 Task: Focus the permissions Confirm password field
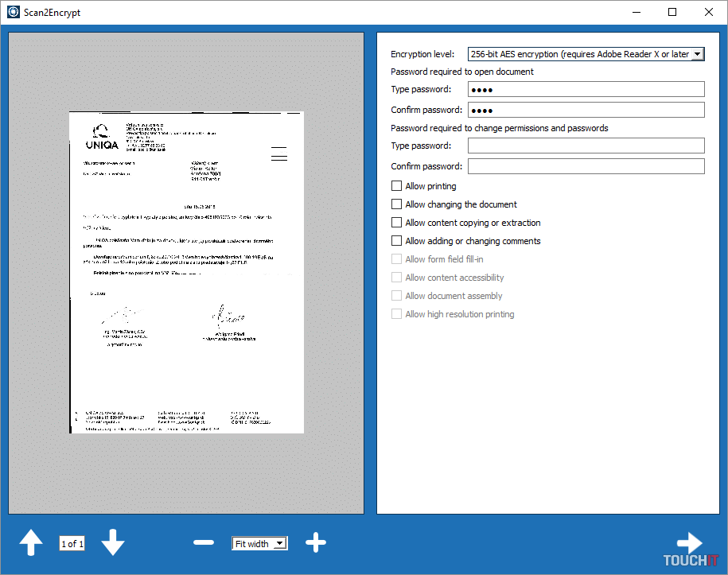coord(586,166)
